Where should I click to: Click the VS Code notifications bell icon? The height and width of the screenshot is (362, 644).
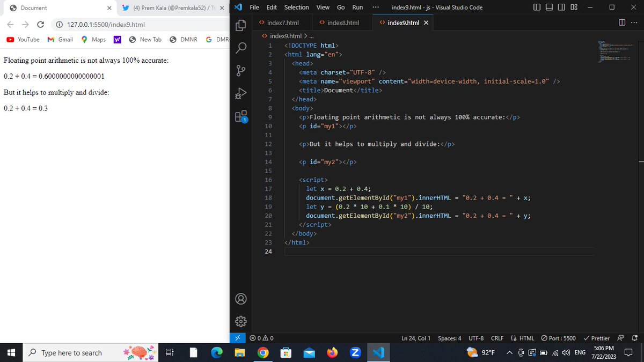635,338
